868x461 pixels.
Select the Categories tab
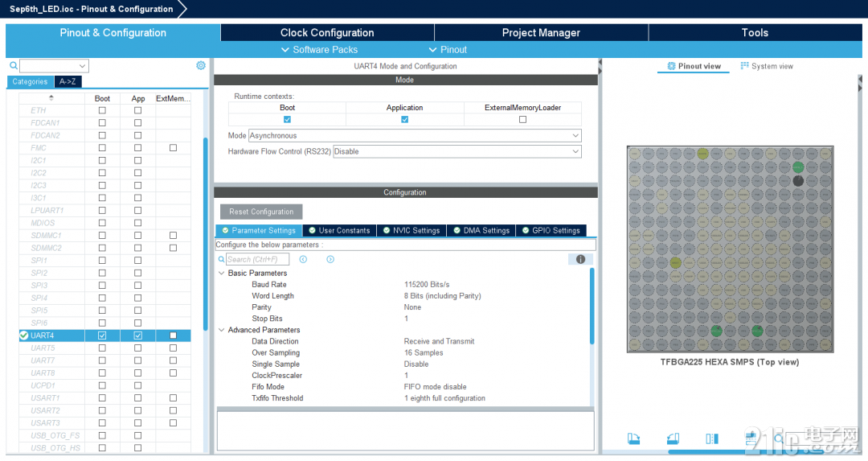(x=30, y=81)
